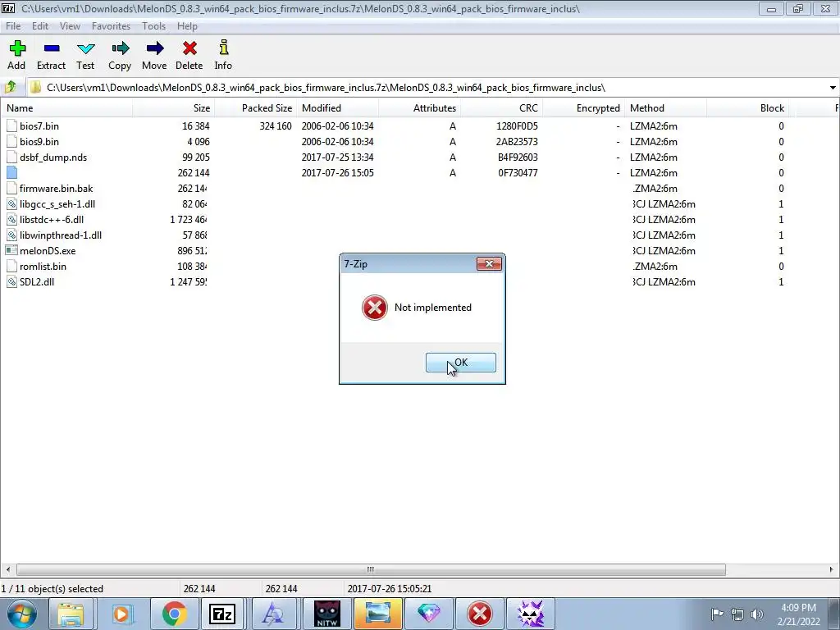Click the 4:09 PM clock
This screenshot has width=840, height=630.
798,608
